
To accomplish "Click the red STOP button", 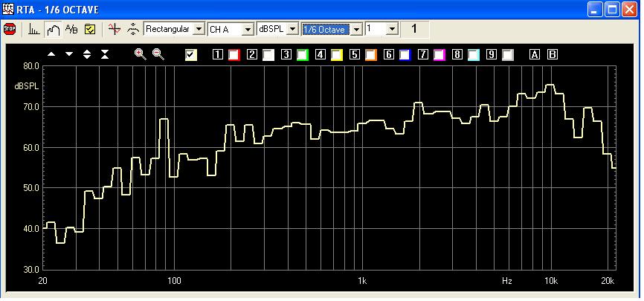I will click(10, 29).
